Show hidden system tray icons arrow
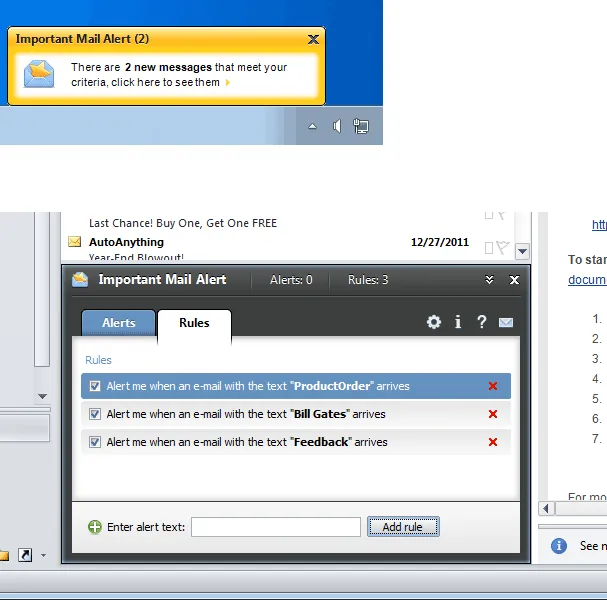This screenshot has height=600, width=607. click(x=312, y=126)
